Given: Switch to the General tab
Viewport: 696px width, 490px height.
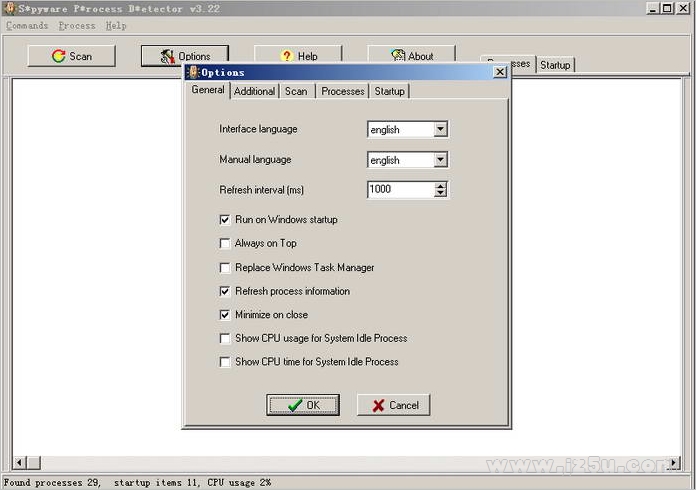Looking at the screenshot, I should tap(208, 90).
